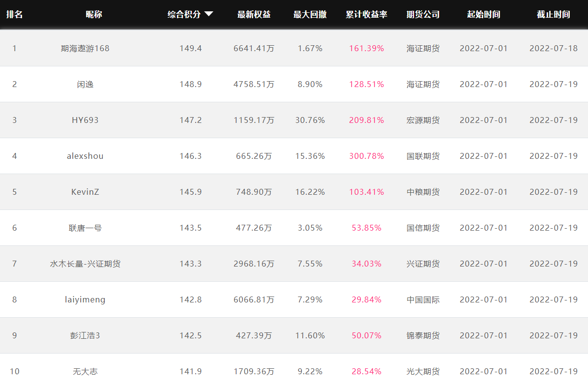Click score value 143.5
The width and height of the screenshot is (588, 388).
coord(190,228)
